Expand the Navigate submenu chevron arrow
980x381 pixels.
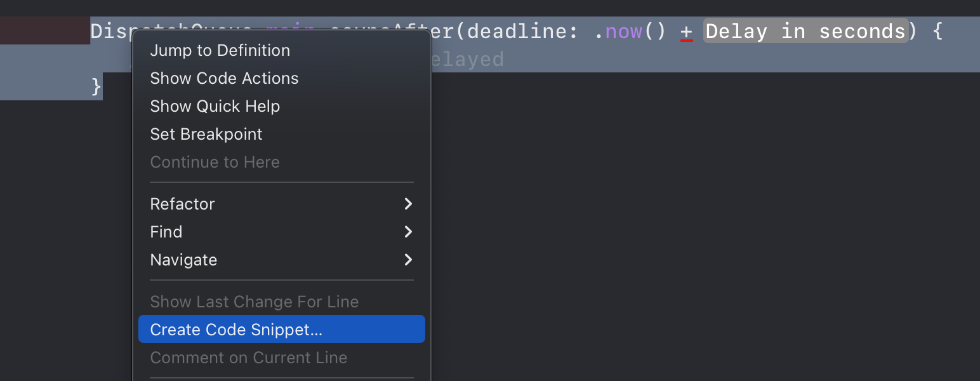pyautogui.click(x=408, y=260)
